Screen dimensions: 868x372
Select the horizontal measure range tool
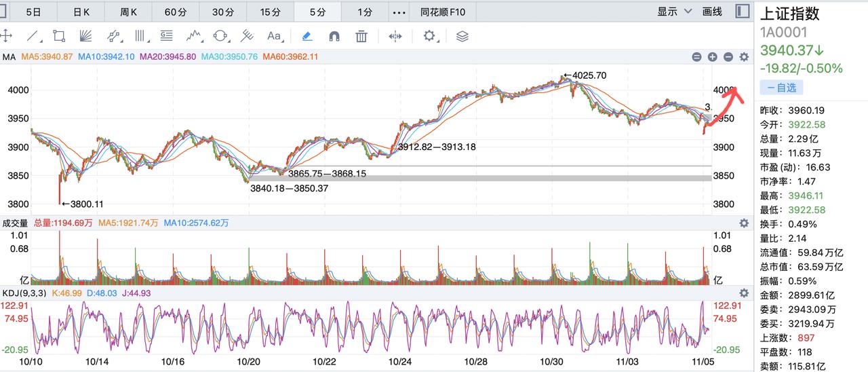pyautogui.click(x=395, y=36)
